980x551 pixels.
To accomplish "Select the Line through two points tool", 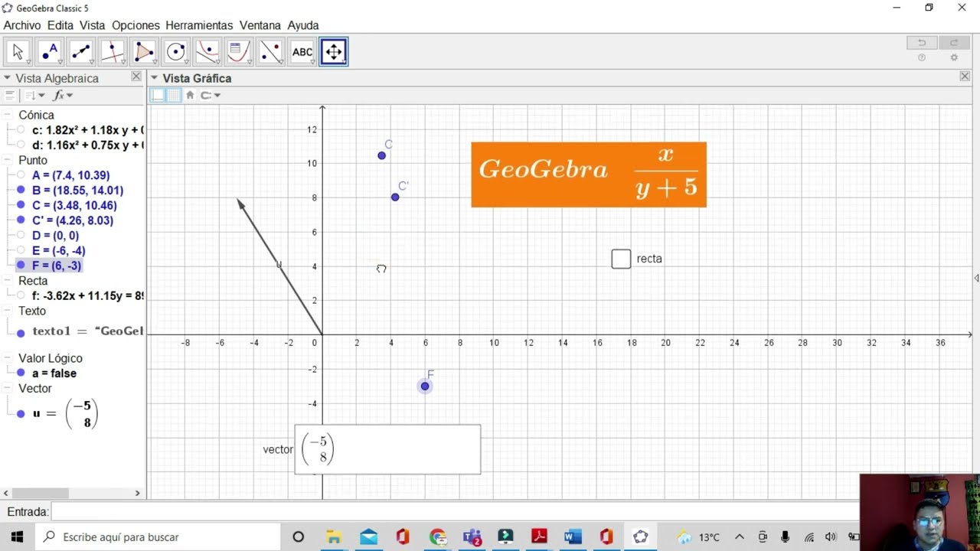I will [80, 52].
